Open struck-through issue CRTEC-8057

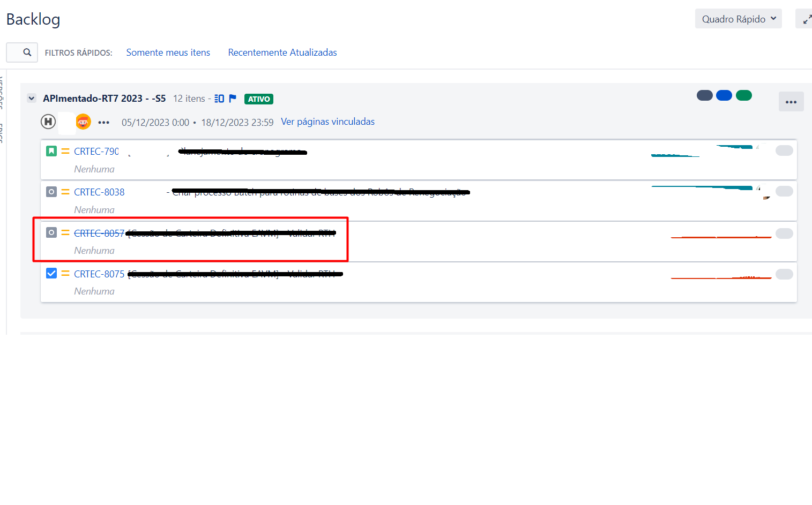[99, 233]
